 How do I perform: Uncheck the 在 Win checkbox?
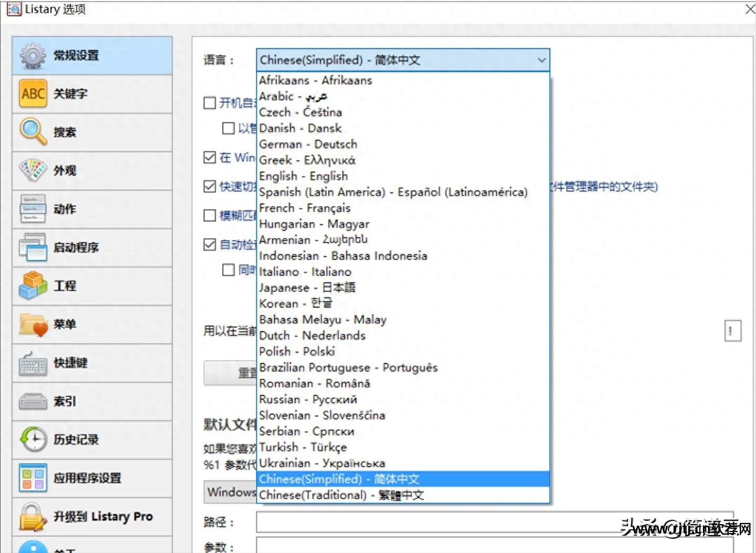210,157
